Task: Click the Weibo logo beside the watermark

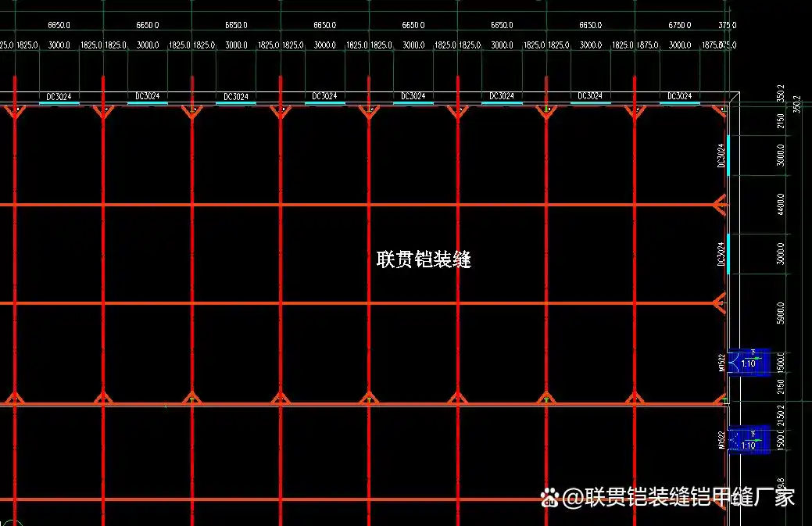Action: pyautogui.click(x=552, y=498)
